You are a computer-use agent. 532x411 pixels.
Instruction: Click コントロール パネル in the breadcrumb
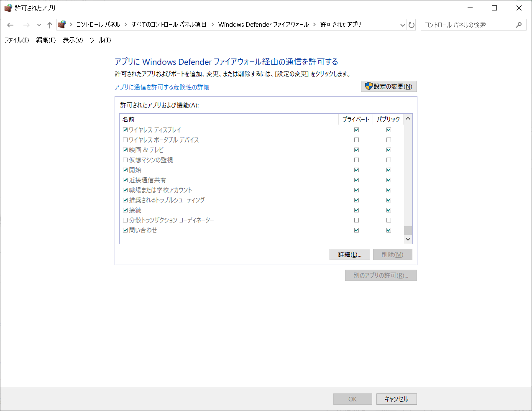pyautogui.click(x=98, y=25)
